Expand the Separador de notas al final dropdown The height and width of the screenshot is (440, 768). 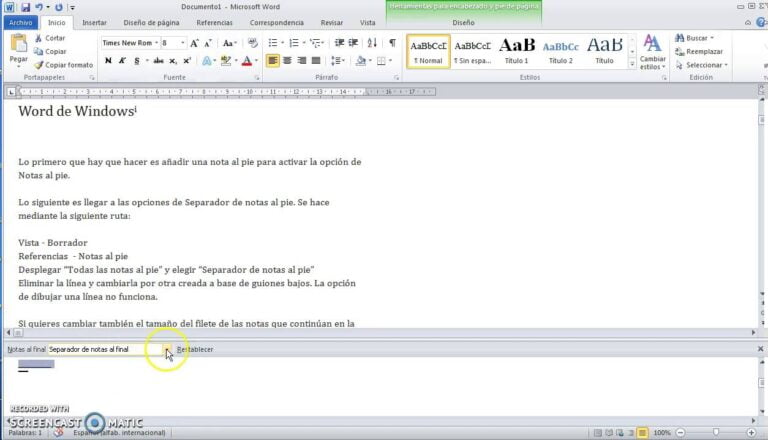click(167, 349)
